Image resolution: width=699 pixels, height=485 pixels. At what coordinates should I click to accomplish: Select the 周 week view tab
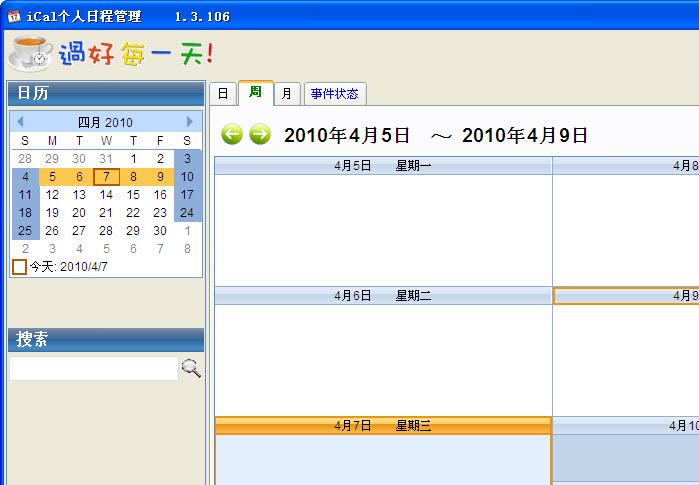coord(255,92)
